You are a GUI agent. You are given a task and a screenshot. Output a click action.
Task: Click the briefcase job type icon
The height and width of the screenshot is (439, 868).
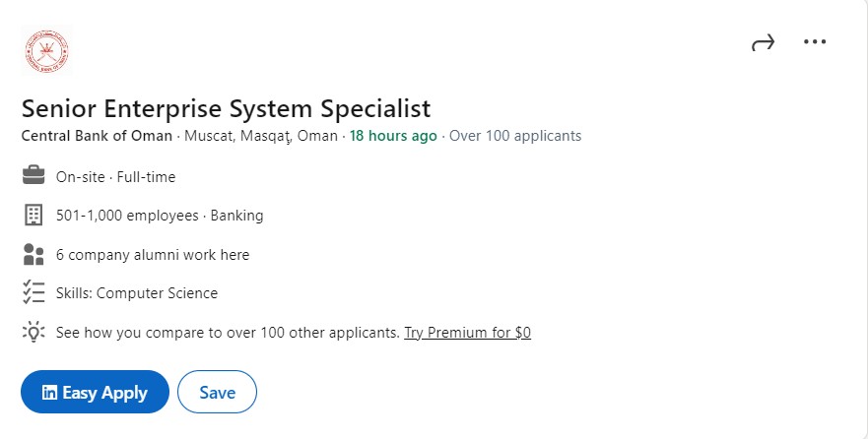(x=33, y=175)
